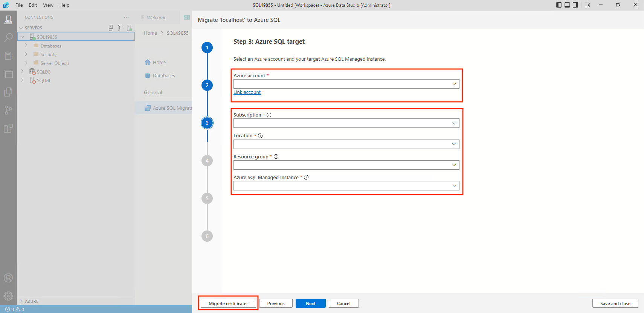Viewport: 644px width, 313px height.
Task: Open the Azure SQL Migration tab
Action: coord(168,108)
